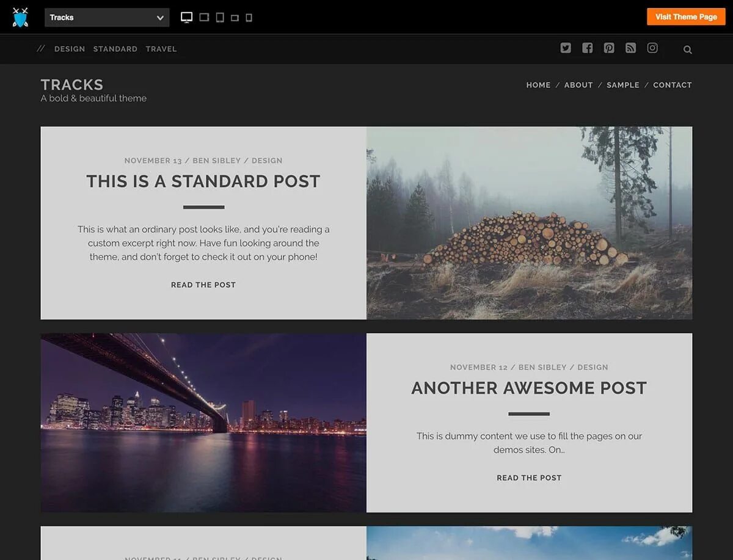Screen dimensions: 733x560
Task: Preview theme in tablet portrait mode
Action: point(220,16)
